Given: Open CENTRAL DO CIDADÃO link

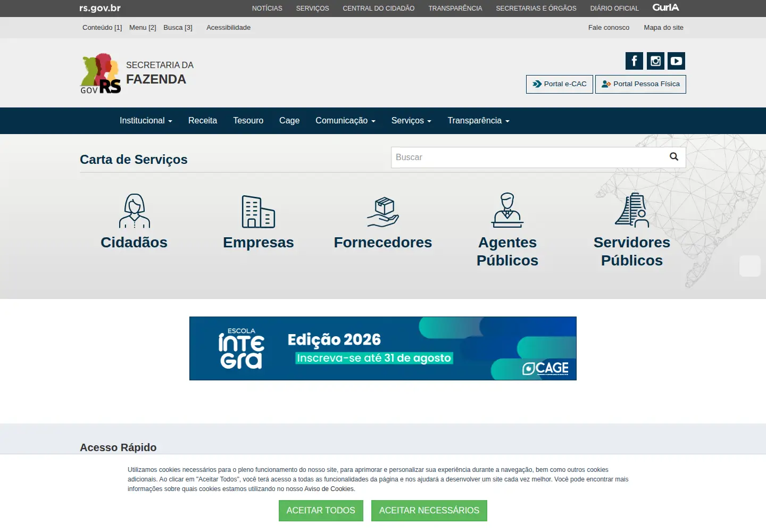Looking at the screenshot, I should 379,9.
